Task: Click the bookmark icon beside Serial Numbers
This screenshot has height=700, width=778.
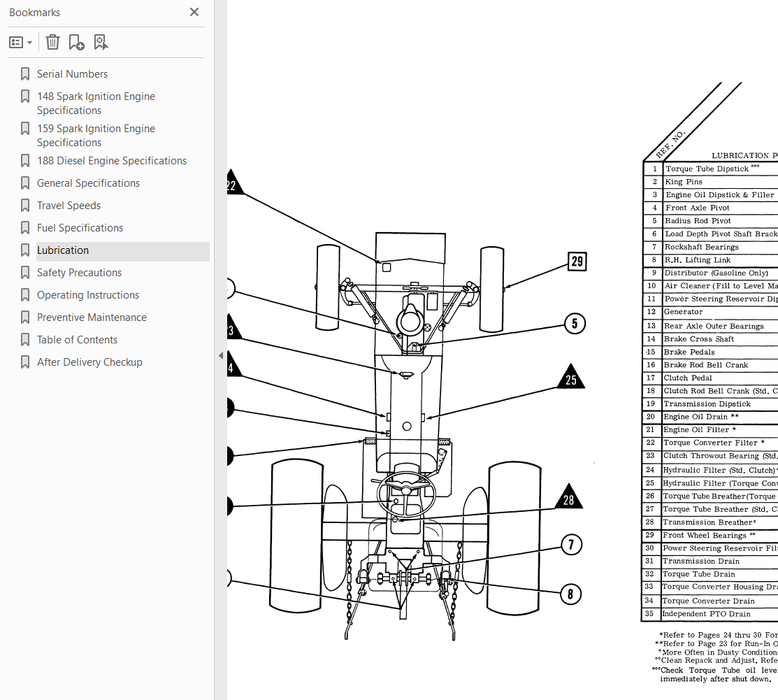Action: (x=24, y=74)
